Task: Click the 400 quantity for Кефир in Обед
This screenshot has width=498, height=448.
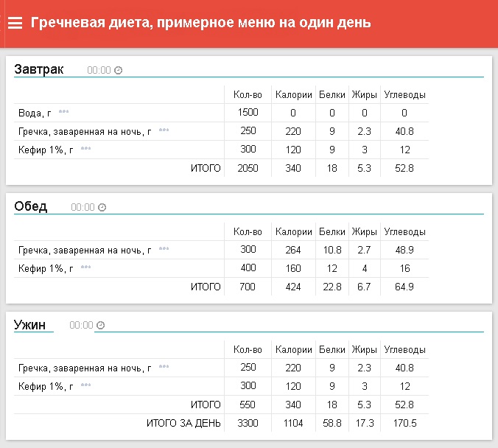Action: click(248, 268)
